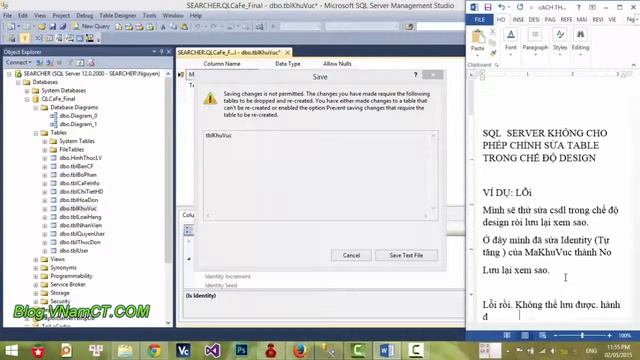Open the Editing group in Word ribbon
Screen dimensions: 640x360
(580, 42)
